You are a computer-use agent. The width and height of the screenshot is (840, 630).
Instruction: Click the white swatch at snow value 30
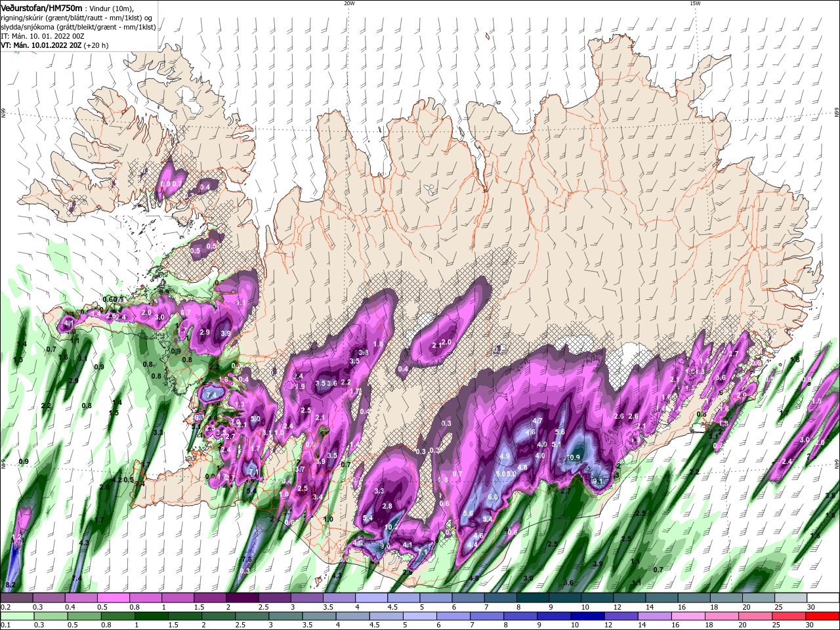pyautogui.click(x=823, y=598)
